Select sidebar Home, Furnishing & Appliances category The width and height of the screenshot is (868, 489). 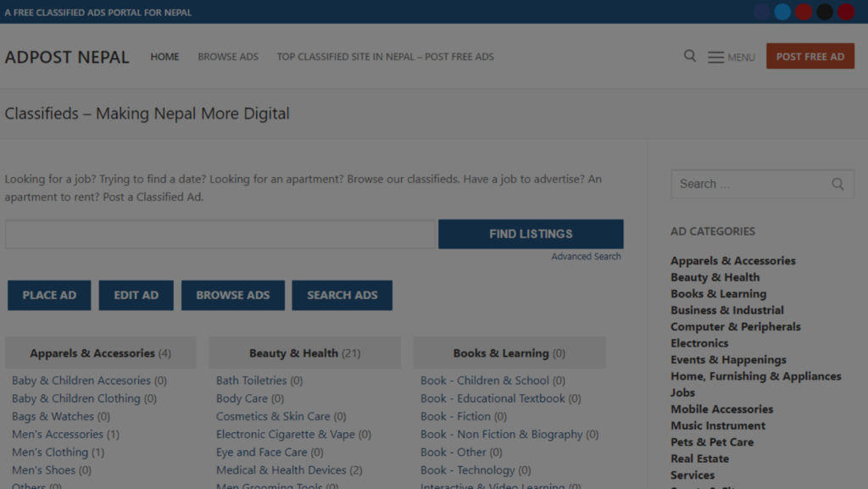click(x=756, y=376)
